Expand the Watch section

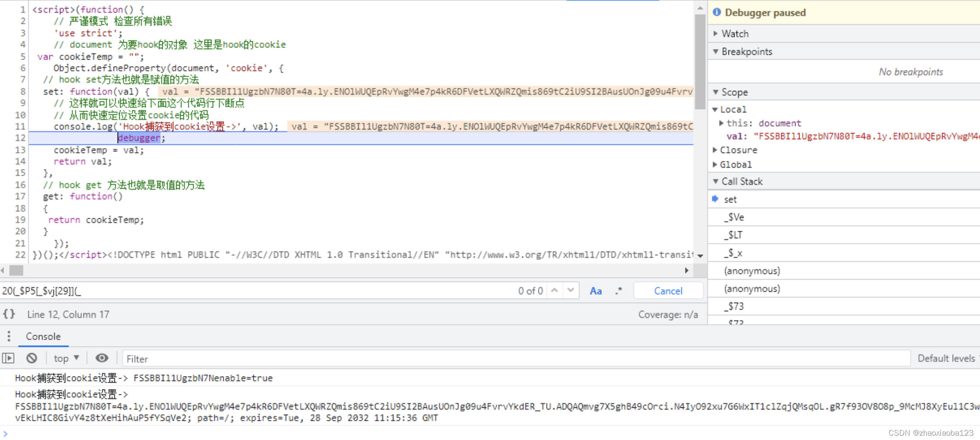point(844,33)
